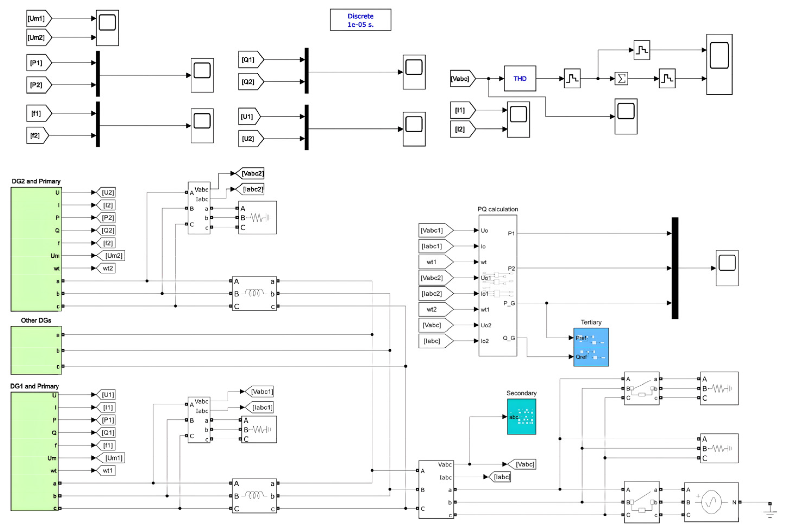Select the [P1] From tag near the P mux
This screenshot has width=788, height=532.
pyautogui.click(x=38, y=63)
